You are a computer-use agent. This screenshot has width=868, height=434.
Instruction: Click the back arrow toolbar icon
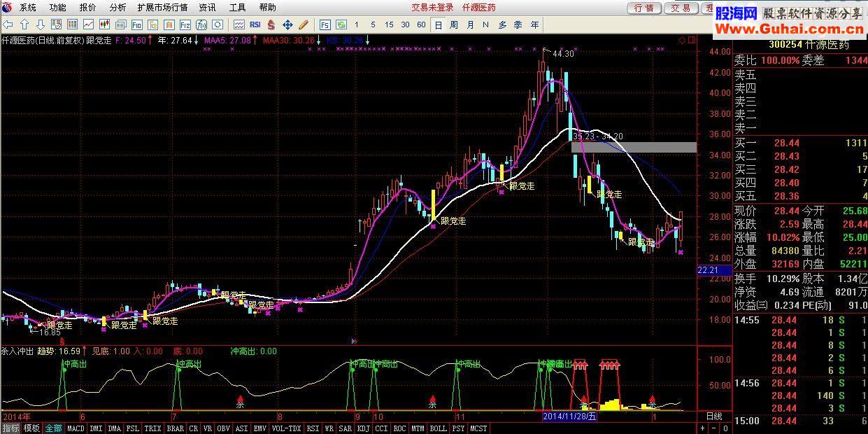point(8,24)
